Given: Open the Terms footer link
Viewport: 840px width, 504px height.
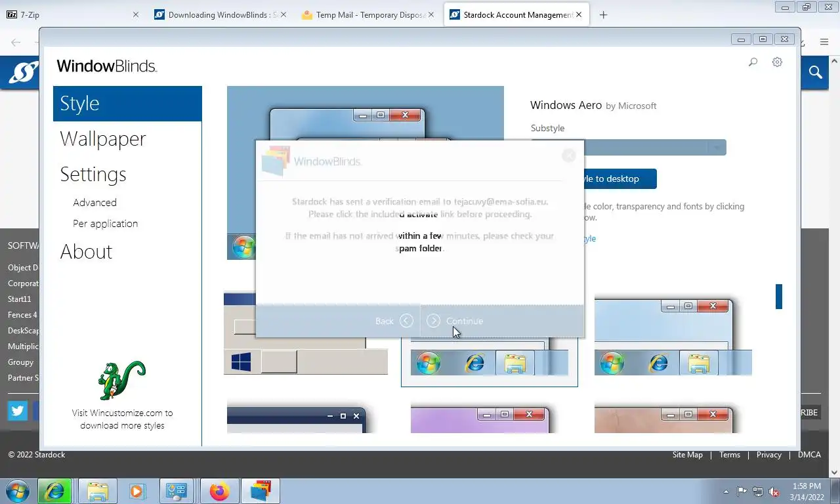Looking at the screenshot, I should [730, 455].
